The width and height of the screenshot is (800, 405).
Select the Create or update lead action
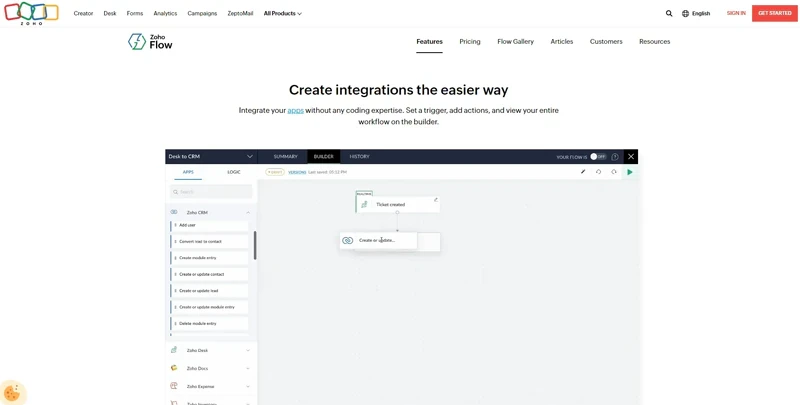pyautogui.click(x=210, y=291)
